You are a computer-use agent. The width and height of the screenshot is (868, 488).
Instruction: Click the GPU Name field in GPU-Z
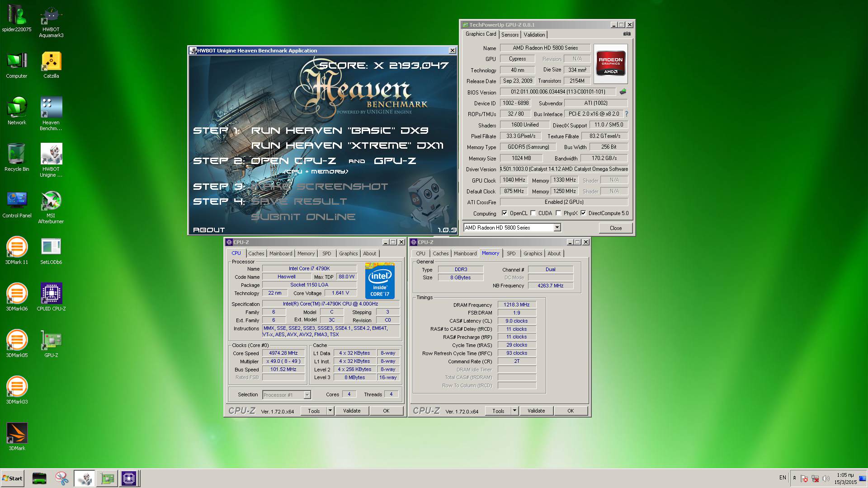point(545,48)
